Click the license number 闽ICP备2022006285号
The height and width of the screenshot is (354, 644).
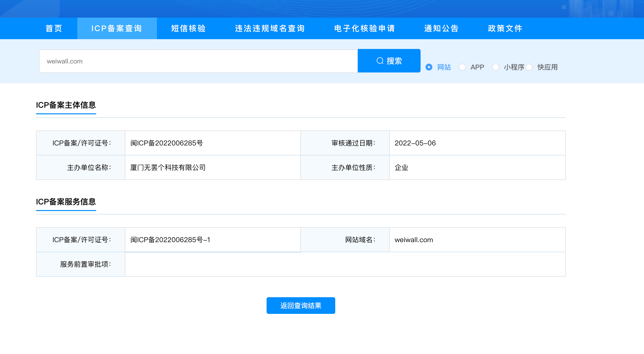[x=167, y=143]
